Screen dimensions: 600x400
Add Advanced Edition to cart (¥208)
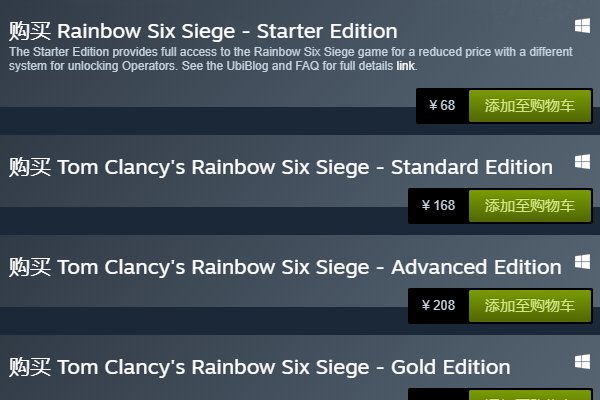point(529,305)
